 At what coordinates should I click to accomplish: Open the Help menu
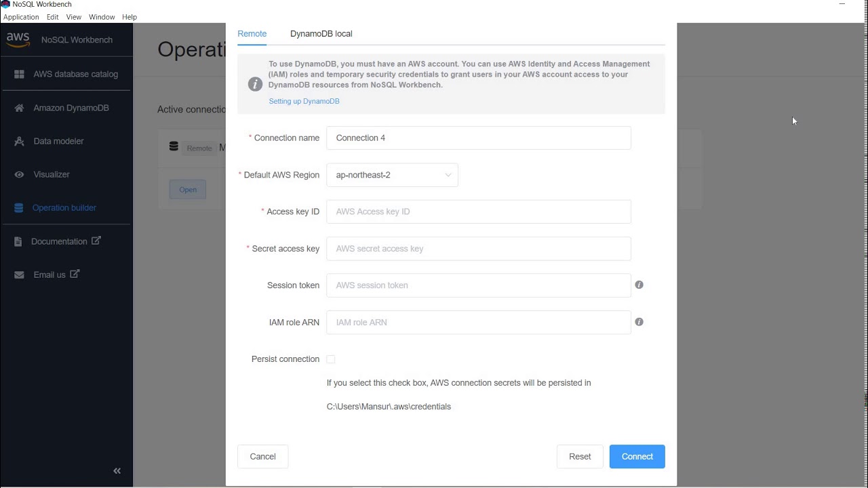pyautogui.click(x=130, y=17)
